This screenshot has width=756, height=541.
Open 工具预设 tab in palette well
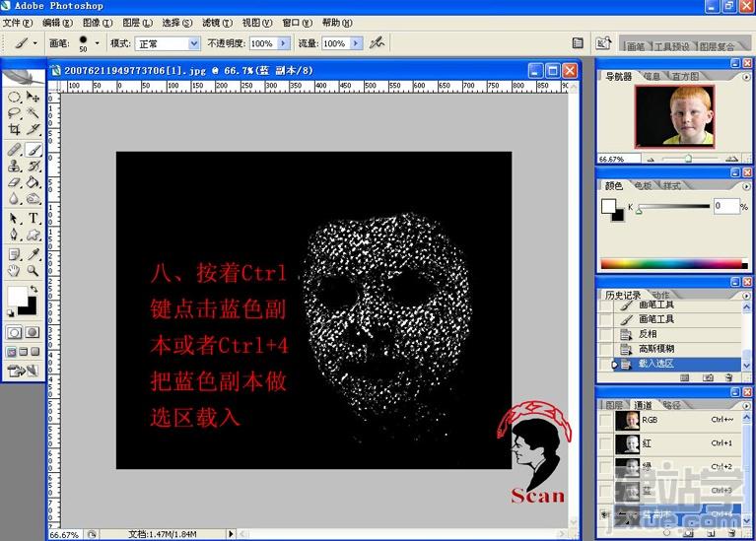pyautogui.click(x=671, y=46)
